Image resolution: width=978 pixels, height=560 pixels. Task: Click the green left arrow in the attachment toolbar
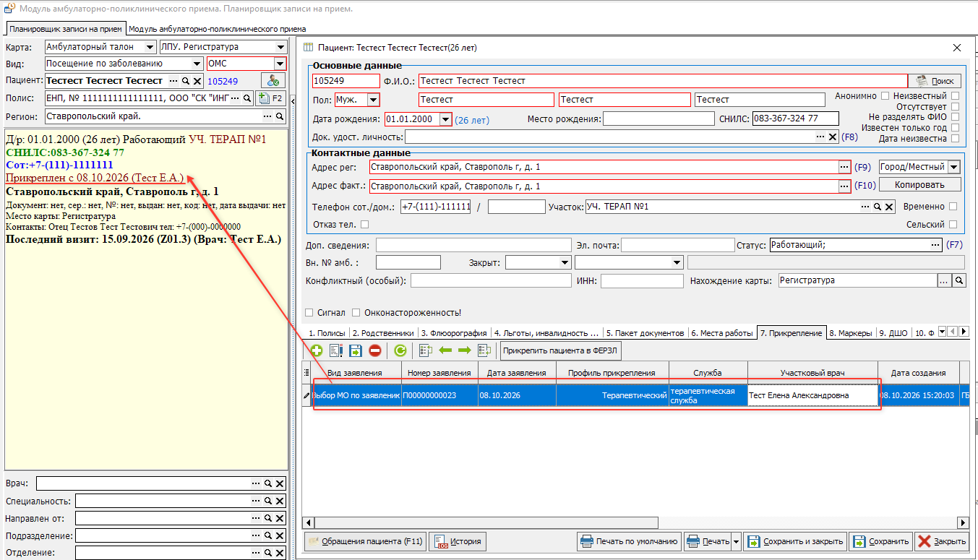[x=445, y=350]
